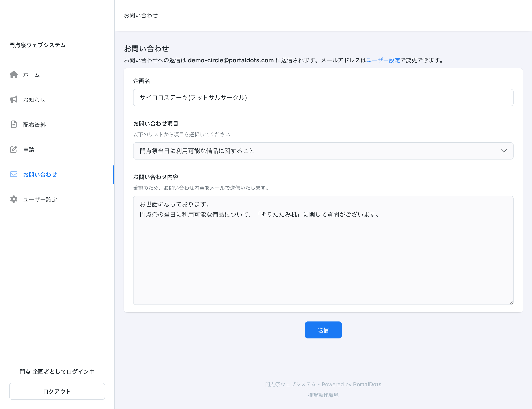Go to the お知らせ menu item

(x=35, y=100)
